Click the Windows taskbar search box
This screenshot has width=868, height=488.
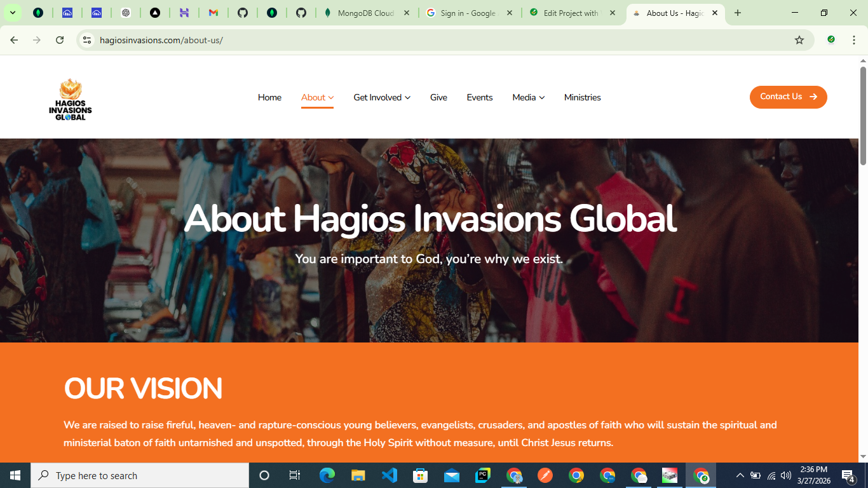click(140, 475)
